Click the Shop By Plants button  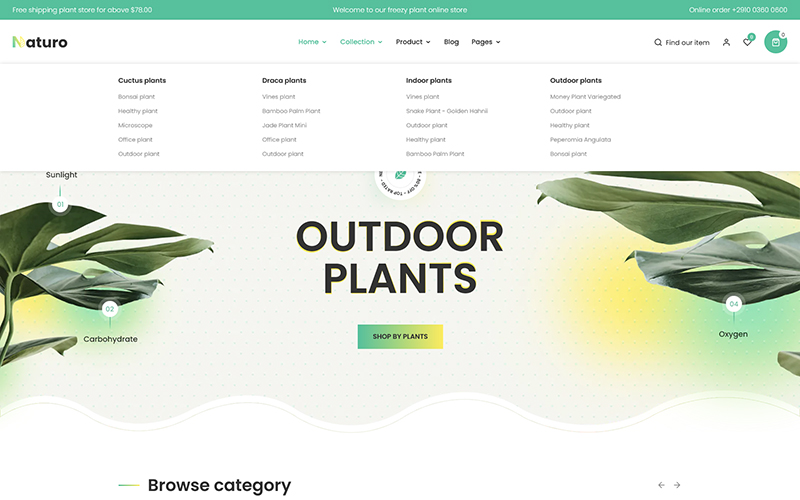pos(400,337)
